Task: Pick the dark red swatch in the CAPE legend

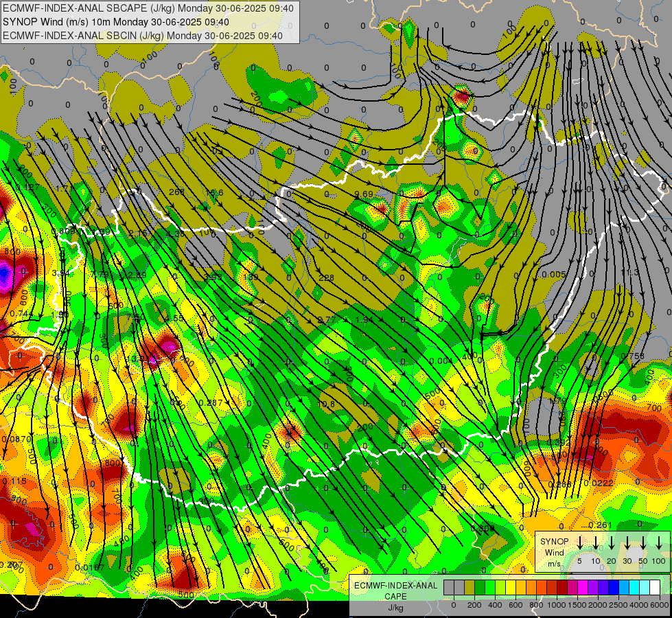Action: [562, 587]
